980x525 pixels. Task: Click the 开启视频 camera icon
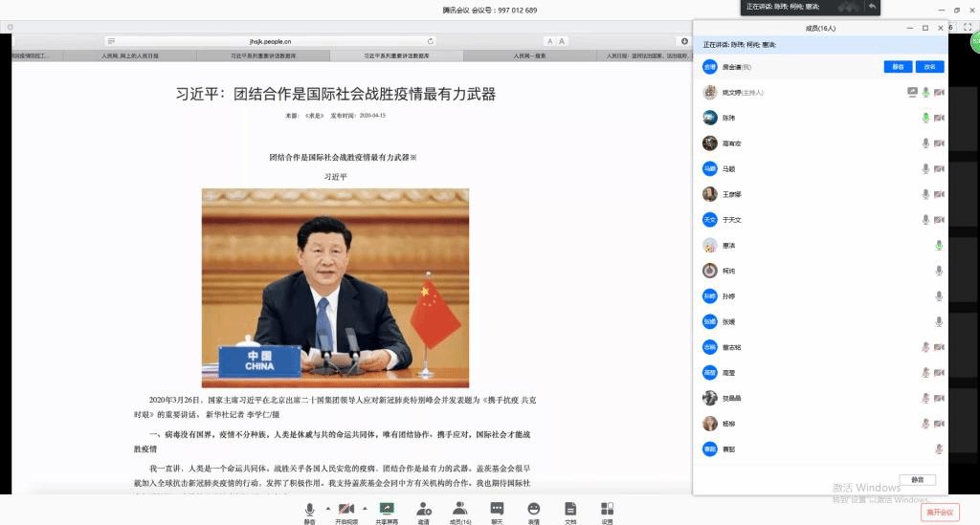pos(345,509)
